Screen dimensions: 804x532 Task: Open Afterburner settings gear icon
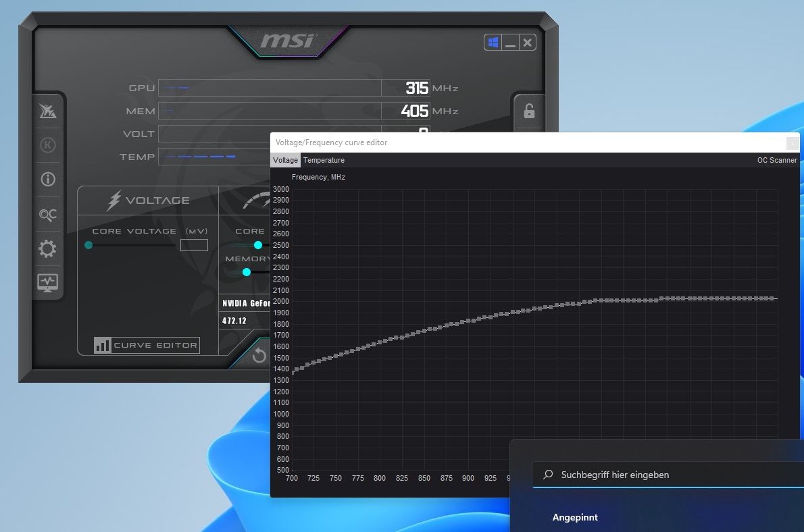click(x=48, y=249)
